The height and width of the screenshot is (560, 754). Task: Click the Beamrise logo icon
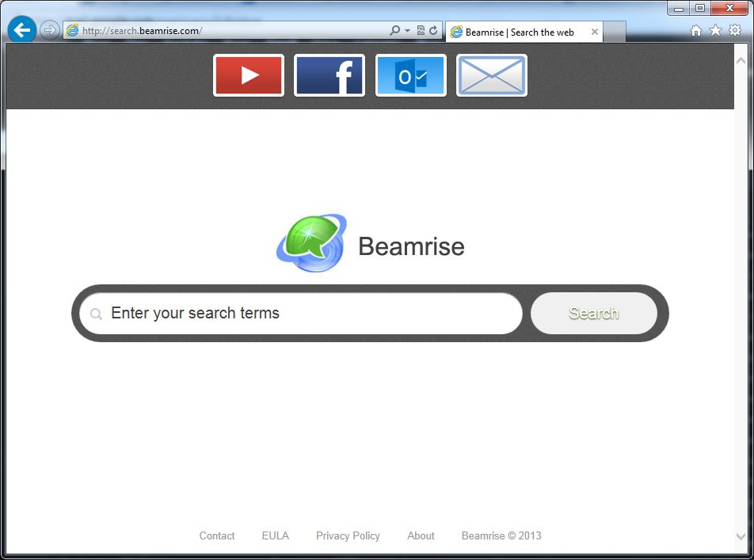(311, 243)
